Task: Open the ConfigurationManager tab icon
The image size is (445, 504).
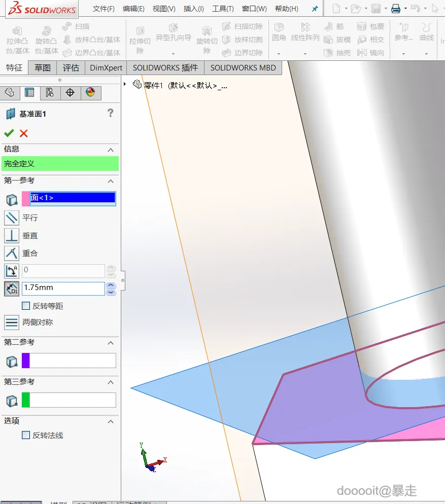Action: [x=49, y=93]
